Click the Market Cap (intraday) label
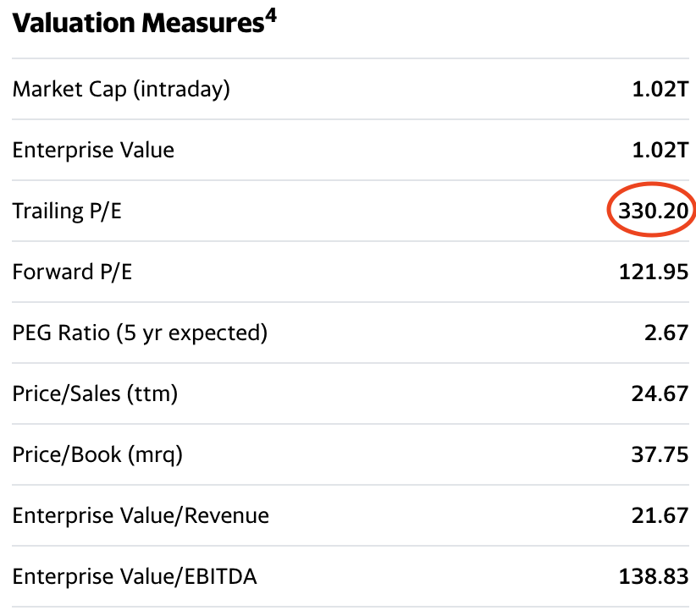Image resolution: width=696 pixels, height=616 pixels. tap(121, 89)
